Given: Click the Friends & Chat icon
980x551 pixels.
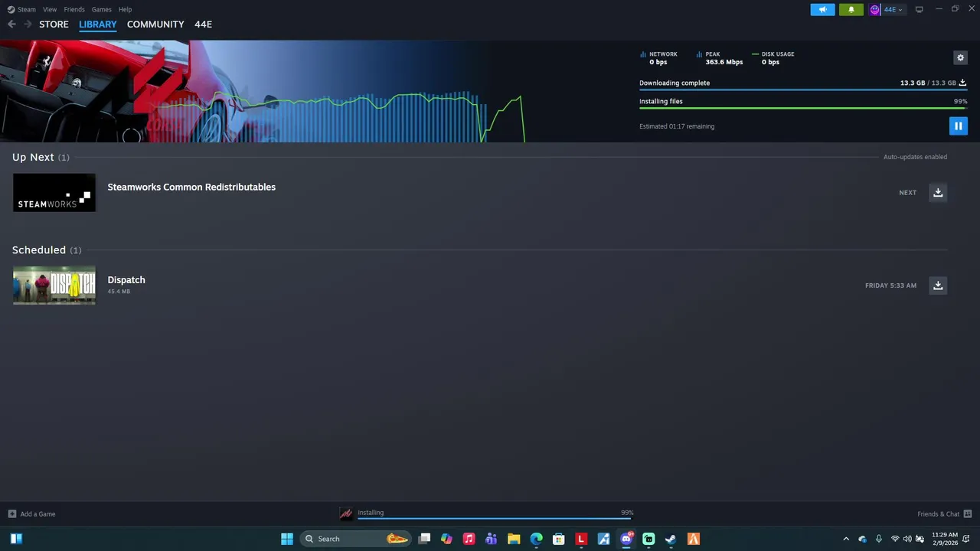Looking at the screenshot, I should coord(968,514).
